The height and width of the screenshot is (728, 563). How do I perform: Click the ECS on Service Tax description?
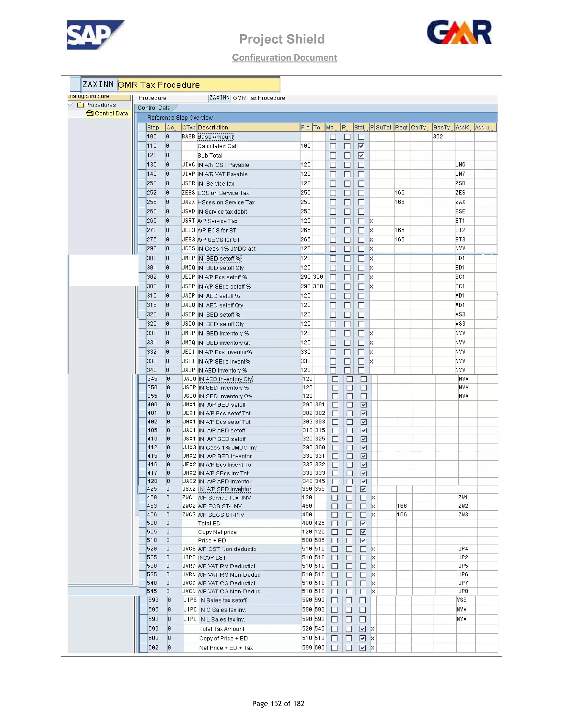pyautogui.click(x=248, y=193)
